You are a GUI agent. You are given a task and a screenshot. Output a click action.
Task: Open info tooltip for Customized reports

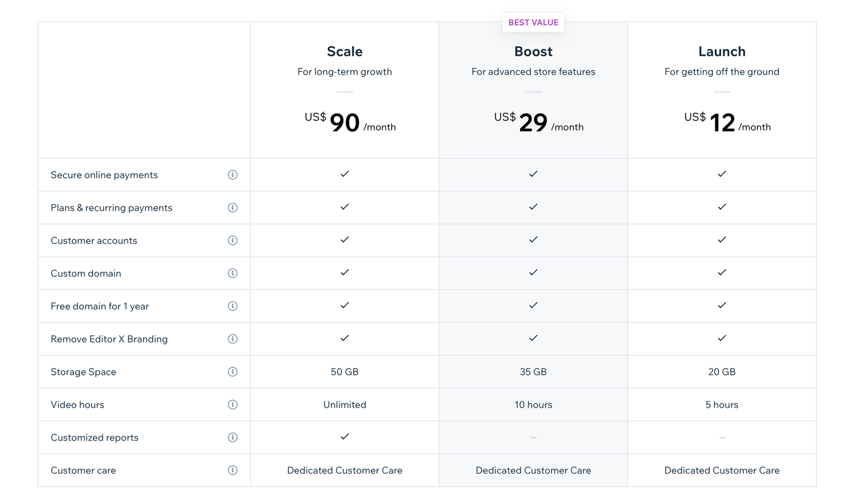232,438
